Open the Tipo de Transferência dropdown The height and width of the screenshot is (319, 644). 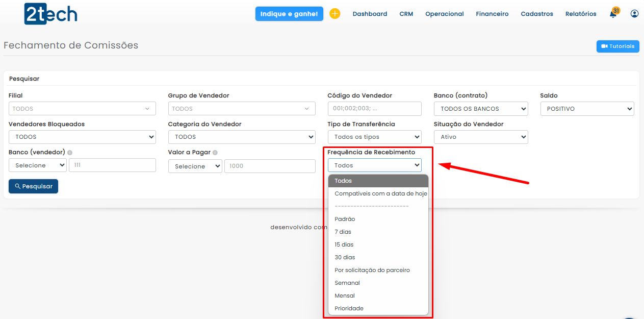tap(374, 137)
